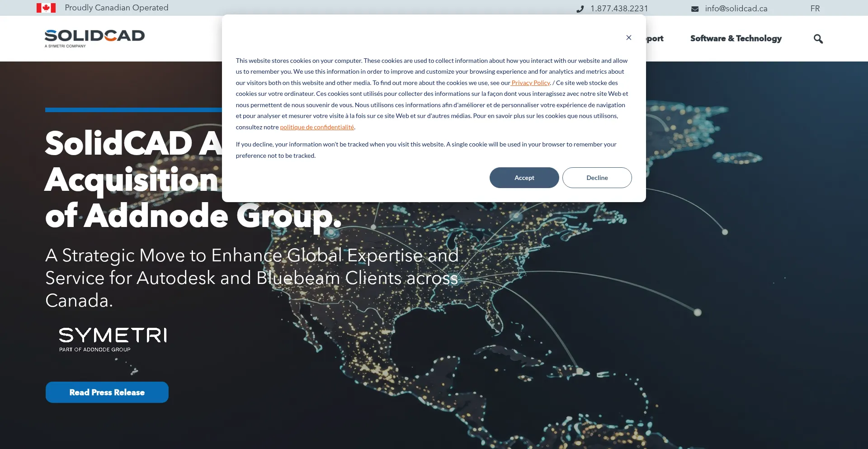Open the politique de confidentialité link
868x449 pixels.
(x=316, y=127)
